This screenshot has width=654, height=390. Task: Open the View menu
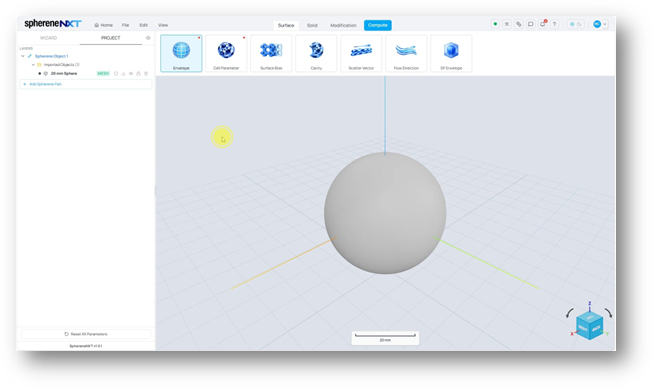(x=163, y=25)
